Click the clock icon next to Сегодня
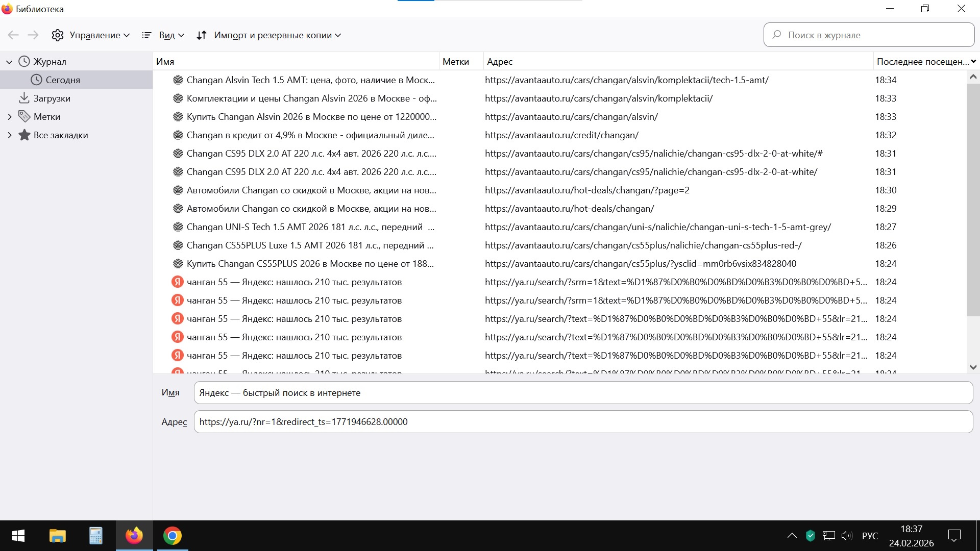Image resolution: width=980 pixels, height=551 pixels. 36,80
